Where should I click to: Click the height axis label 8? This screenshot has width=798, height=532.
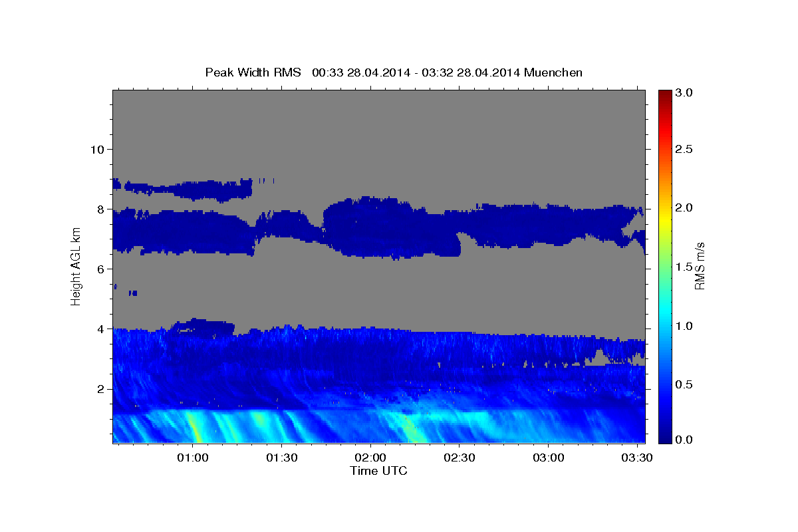(100, 209)
